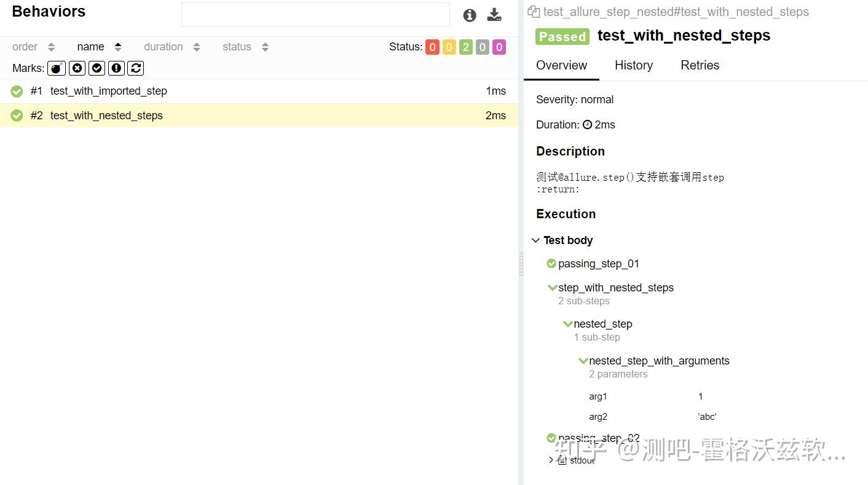Screen dimensions: 868x485
Task: Click the sort arrows next to order
Action: click(51, 47)
